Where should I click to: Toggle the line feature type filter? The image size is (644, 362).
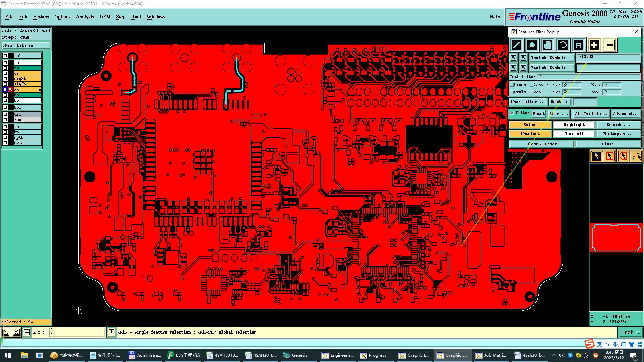tap(517, 45)
